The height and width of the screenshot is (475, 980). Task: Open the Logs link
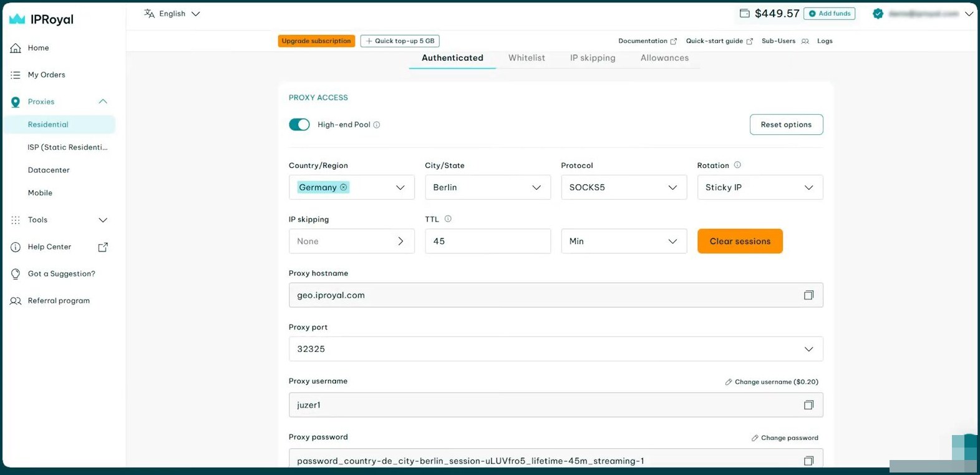(825, 41)
